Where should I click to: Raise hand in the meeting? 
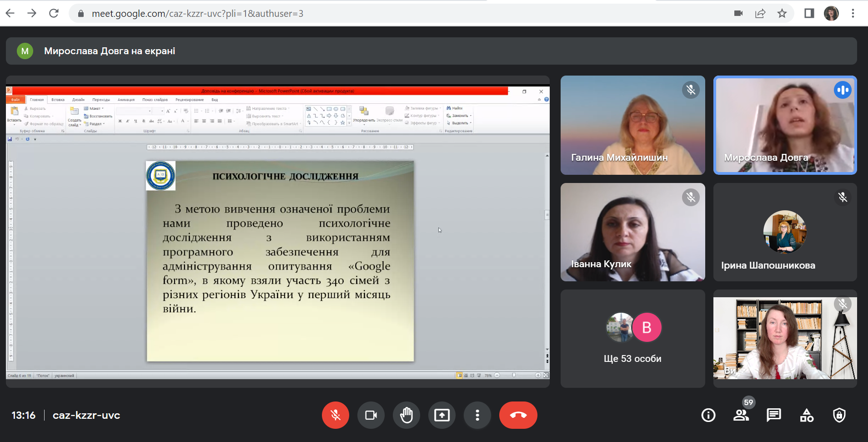[x=406, y=415]
